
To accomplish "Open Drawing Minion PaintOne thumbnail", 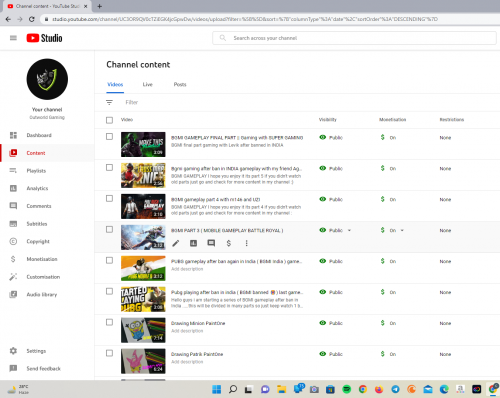I will click(143, 330).
